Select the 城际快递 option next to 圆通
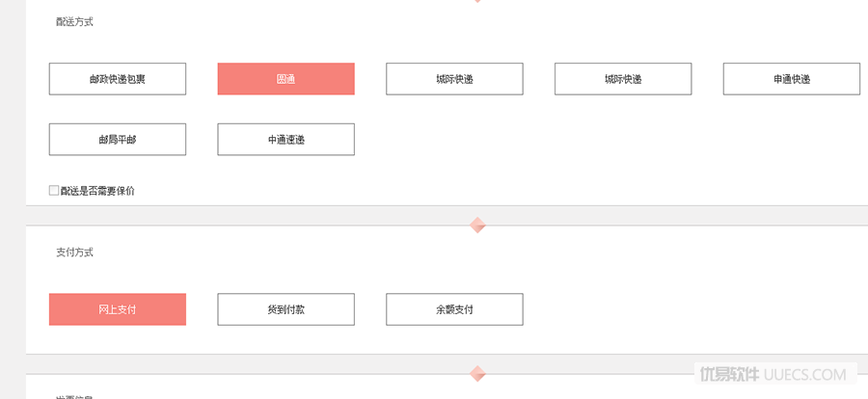The height and width of the screenshot is (399, 868). [454, 79]
